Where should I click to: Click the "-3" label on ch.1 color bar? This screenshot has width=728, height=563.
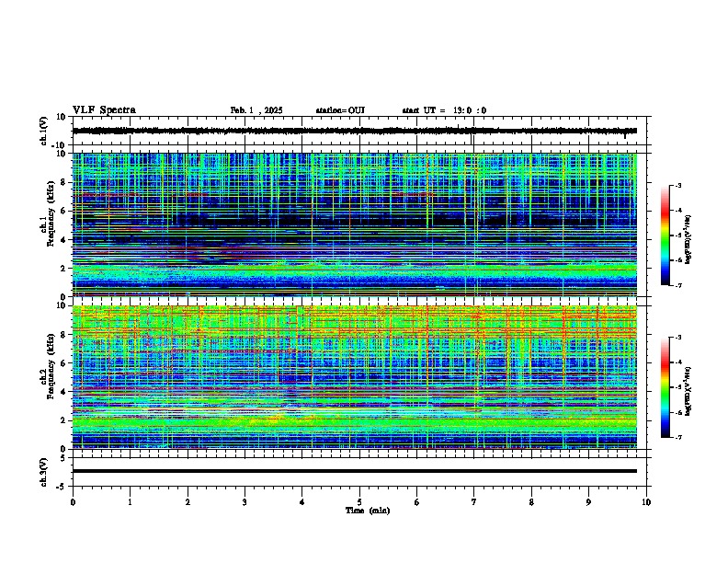click(x=678, y=185)
